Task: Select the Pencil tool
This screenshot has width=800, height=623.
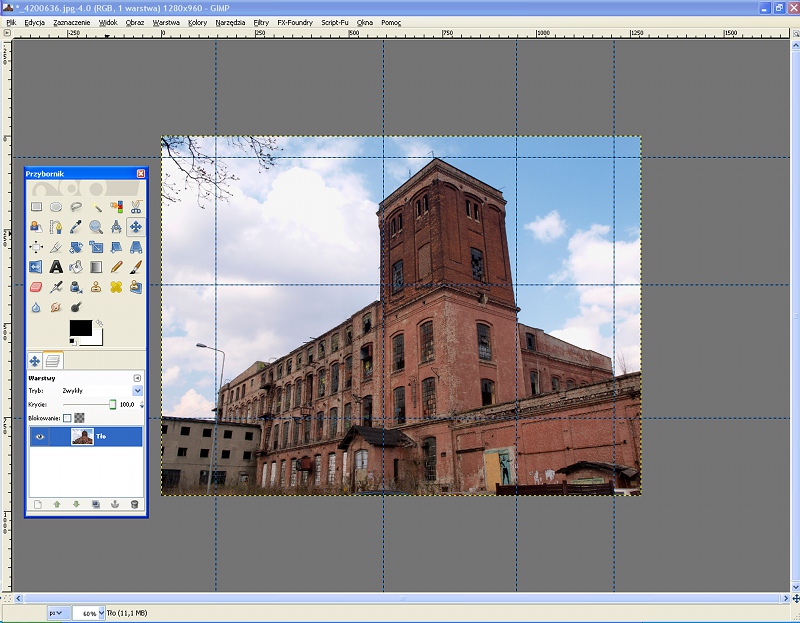Action: tap(116, 267)
